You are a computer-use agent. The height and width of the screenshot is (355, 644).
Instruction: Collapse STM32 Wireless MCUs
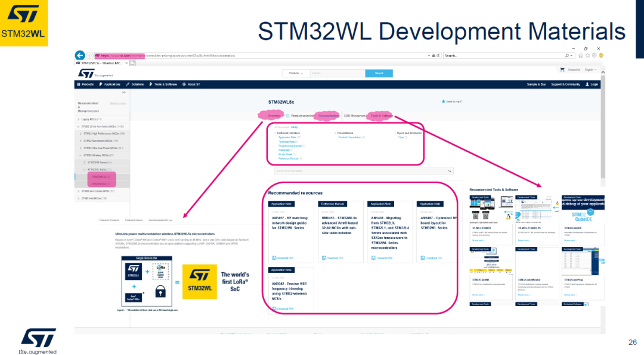[80, 155]
